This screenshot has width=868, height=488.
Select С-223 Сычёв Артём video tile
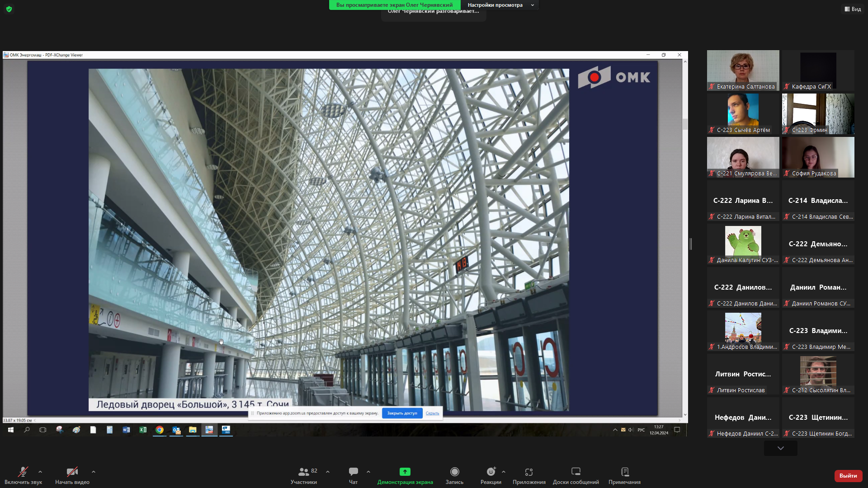click(x=743, y=114)
